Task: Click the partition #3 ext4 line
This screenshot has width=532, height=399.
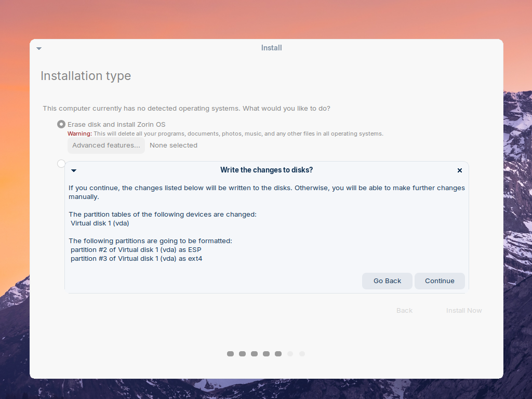Action: (x=137, y=259)
